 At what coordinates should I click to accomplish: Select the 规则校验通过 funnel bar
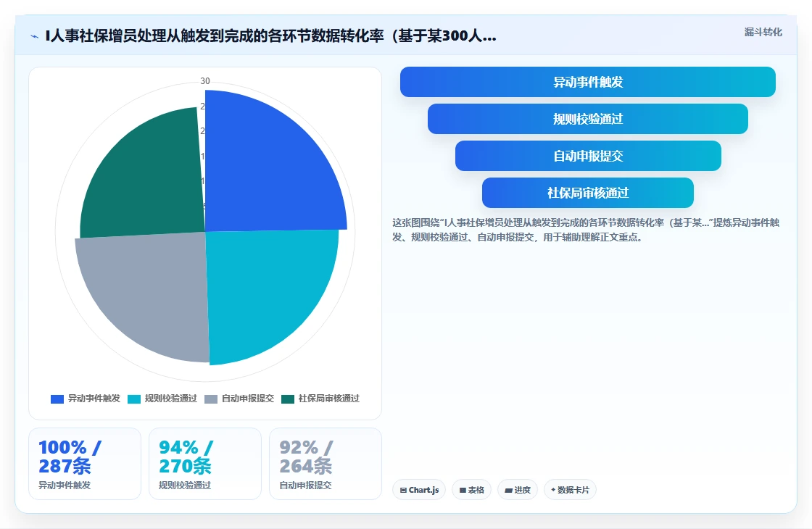588,119
